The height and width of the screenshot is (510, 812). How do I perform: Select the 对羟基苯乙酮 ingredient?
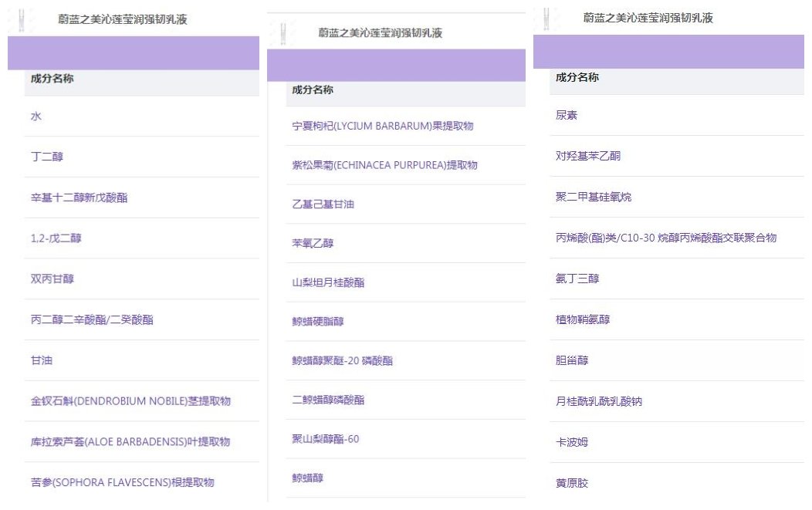[x=588, y=156]
